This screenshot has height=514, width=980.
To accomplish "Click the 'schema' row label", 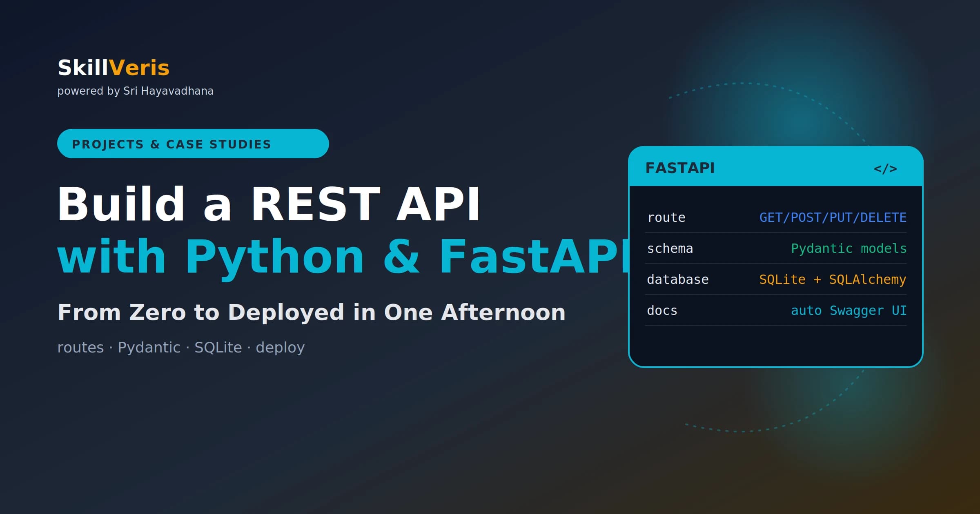I will (670, 248).
